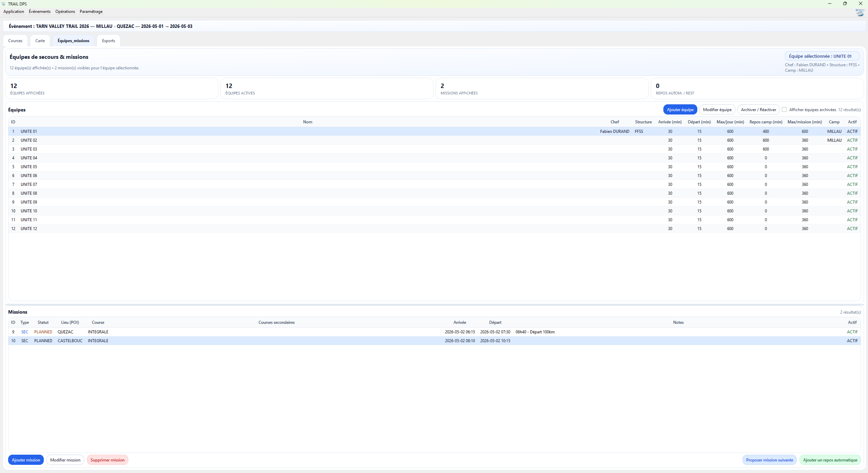Image resolution: width=868 pixels, height=473 pixels.
Task: Open the Opérations menu
Action: 65,12
